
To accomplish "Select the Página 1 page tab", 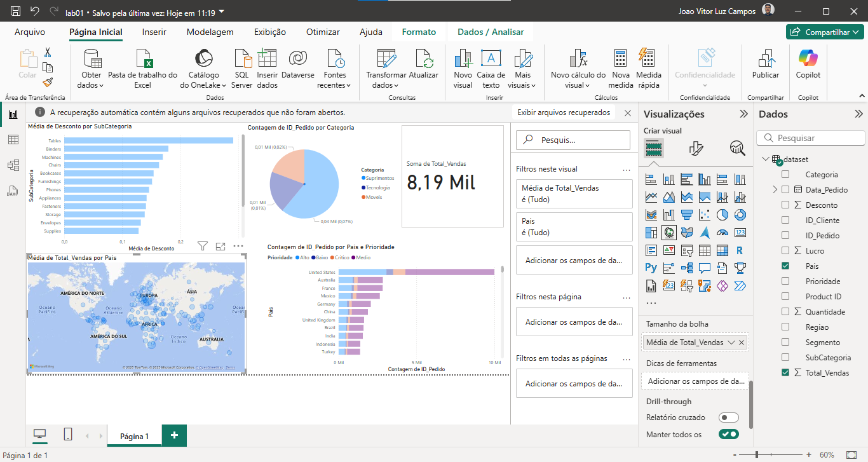I will [x=134, y=436].
